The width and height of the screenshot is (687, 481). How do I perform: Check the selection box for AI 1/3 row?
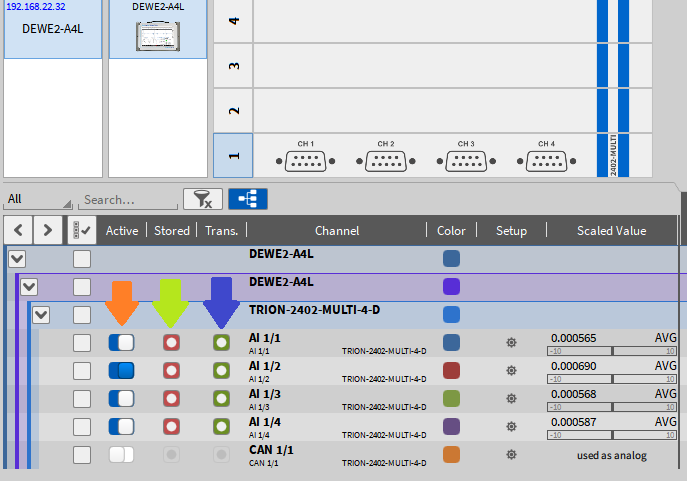[82, 399]
